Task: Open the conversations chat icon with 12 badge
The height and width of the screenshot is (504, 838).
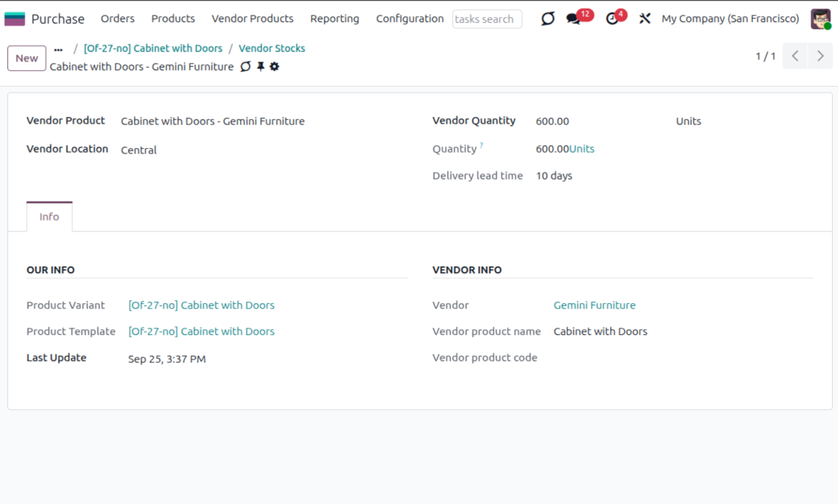Action: [573, 19]
